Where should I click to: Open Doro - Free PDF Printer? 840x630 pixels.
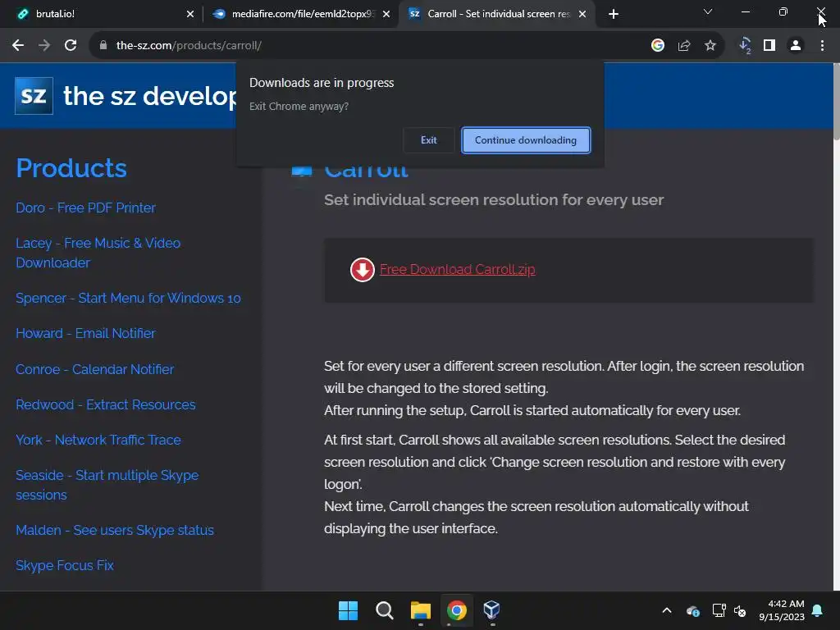(85, 208)
